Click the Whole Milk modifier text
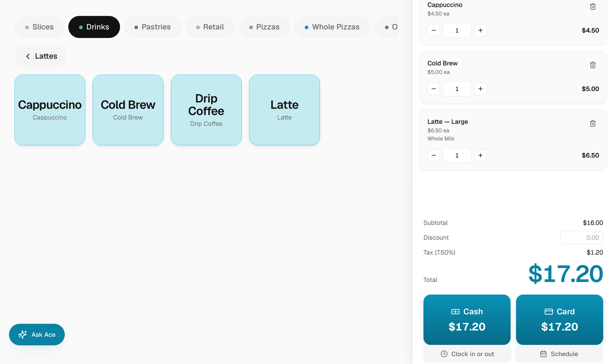The height and width of the screenshot is (364, 614). [441, 138]
